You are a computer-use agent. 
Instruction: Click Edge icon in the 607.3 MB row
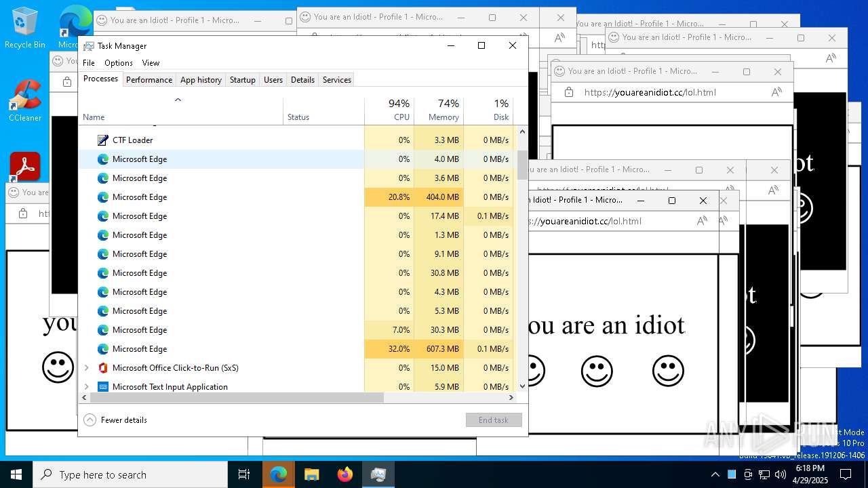(x=103, y=349)
